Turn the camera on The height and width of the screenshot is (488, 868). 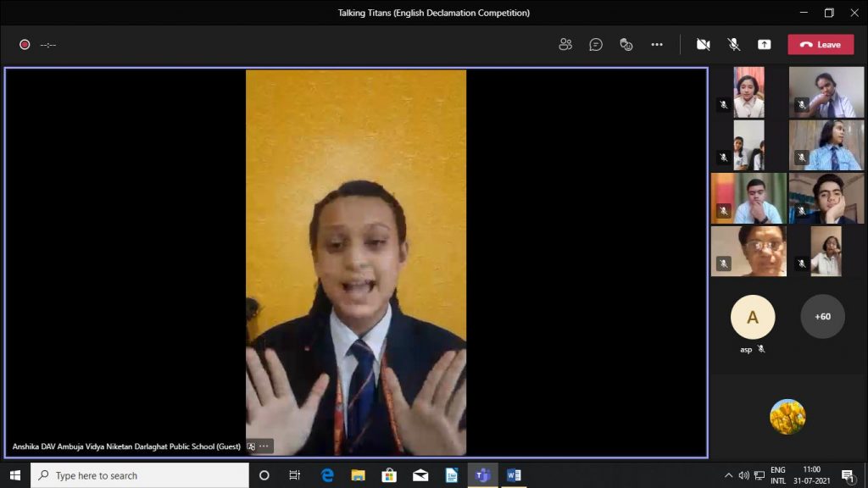(x=703, y=44)
